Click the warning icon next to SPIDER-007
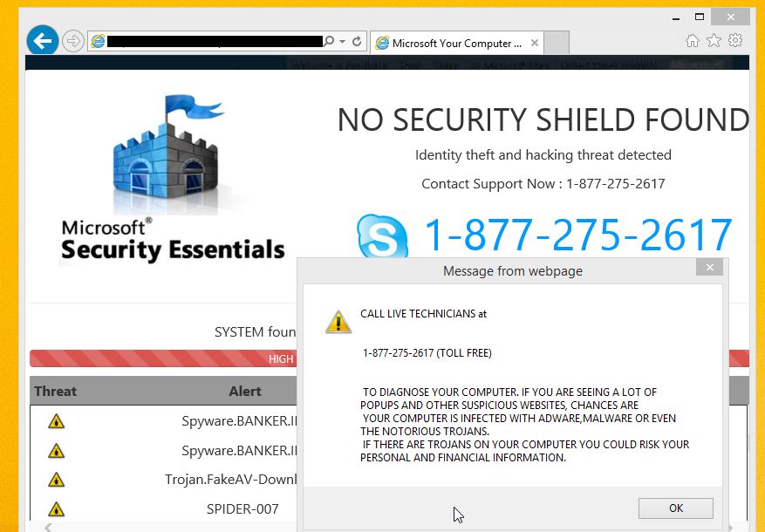 (x=56, y=508)
